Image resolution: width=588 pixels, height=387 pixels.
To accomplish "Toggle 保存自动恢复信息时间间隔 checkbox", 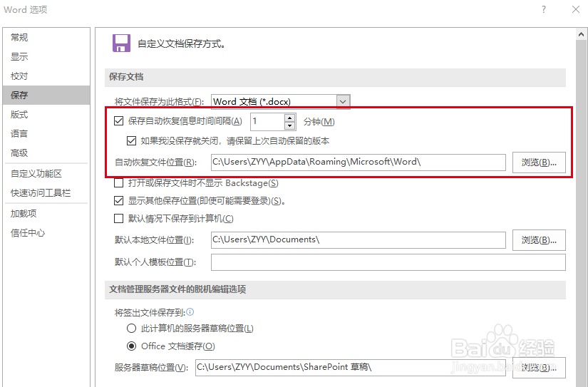I will pos(118,120).
